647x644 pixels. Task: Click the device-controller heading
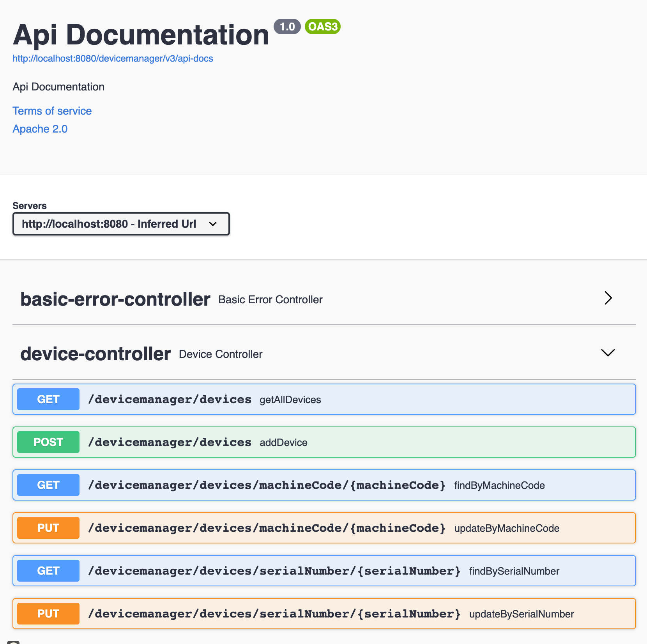tap(95, 354)
